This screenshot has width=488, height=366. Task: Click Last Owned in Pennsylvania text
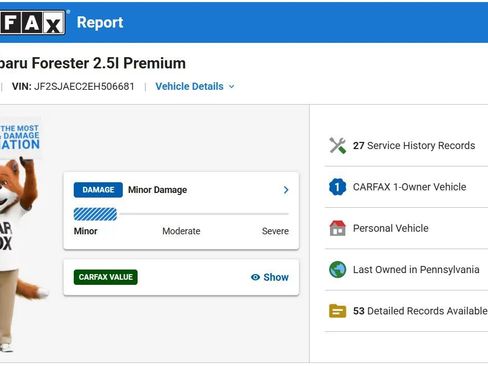coord(416,269)
